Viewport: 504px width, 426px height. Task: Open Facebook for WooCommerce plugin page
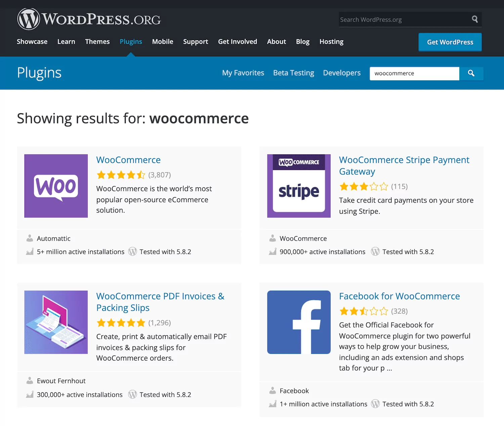[400, 296]
